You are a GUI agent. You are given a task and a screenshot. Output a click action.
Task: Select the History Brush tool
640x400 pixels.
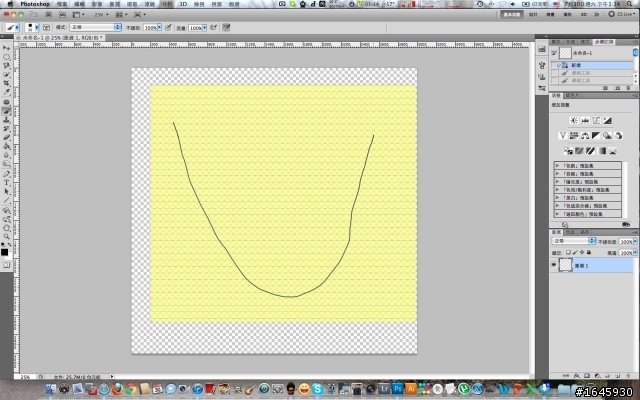coord(7,129)
